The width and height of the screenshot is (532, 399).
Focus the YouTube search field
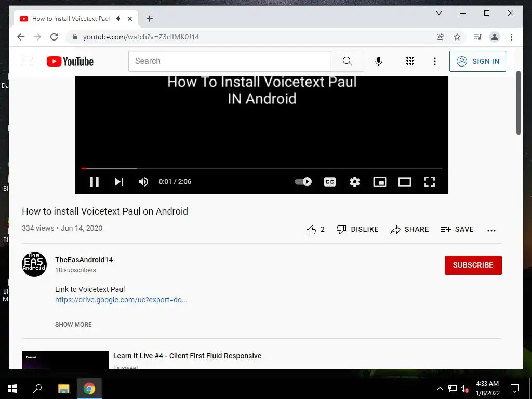coord(230,61)
